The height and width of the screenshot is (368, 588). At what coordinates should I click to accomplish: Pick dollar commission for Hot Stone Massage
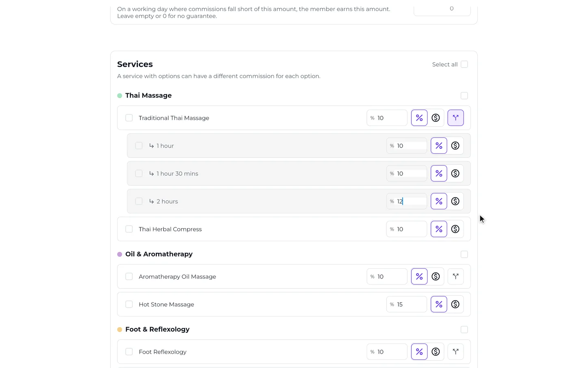tap(455, 304)
